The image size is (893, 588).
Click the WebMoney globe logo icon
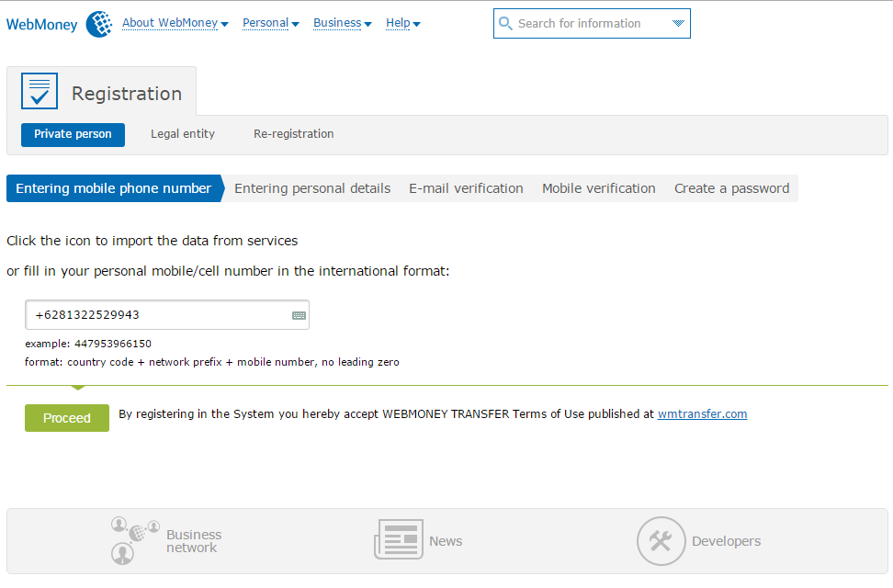coord(98,24)
